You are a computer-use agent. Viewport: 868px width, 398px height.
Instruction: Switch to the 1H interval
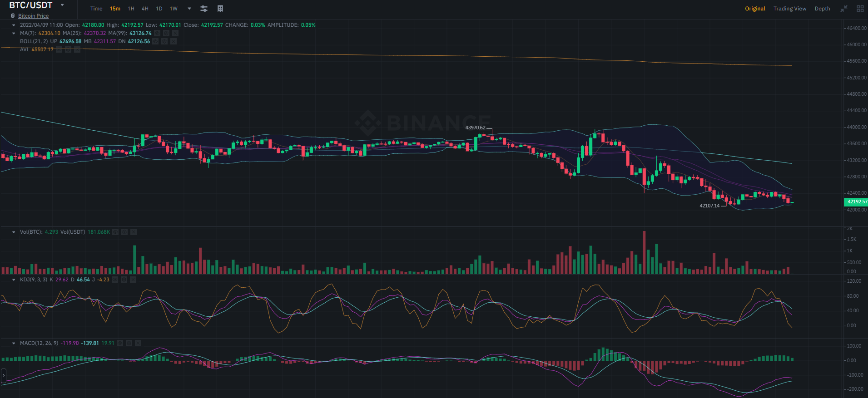pos(131,9)
